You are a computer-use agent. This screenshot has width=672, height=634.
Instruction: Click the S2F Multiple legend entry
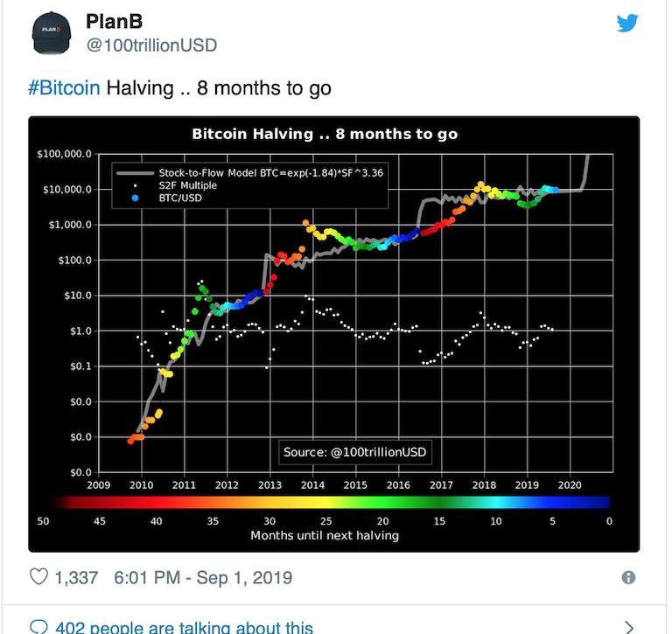188,185
